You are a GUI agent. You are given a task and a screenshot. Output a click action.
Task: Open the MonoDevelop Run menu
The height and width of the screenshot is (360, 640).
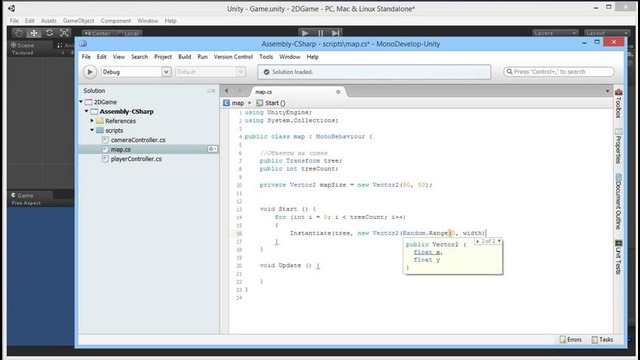click(x=202, y=57)
